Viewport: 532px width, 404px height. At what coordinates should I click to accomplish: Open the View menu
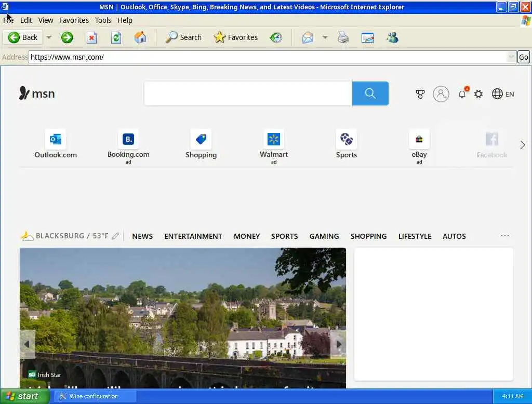pos(46,20)
